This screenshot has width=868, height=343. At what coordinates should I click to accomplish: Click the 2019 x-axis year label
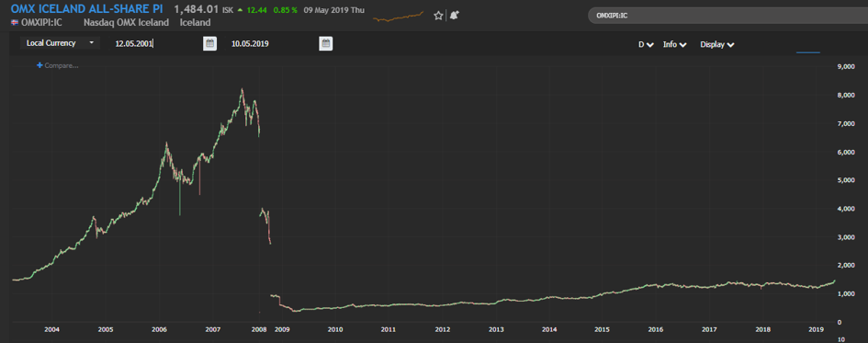[817, 330]
